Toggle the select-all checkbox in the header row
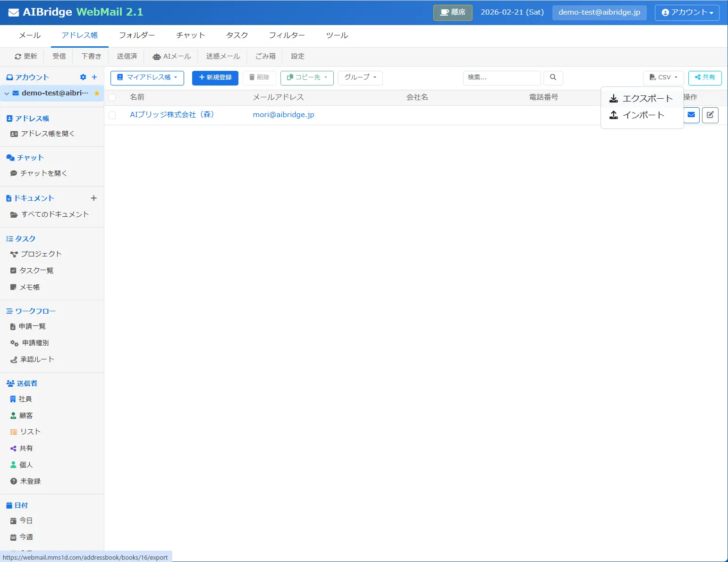The width and height of the screenshot is (728, 562). pos(112,97)
